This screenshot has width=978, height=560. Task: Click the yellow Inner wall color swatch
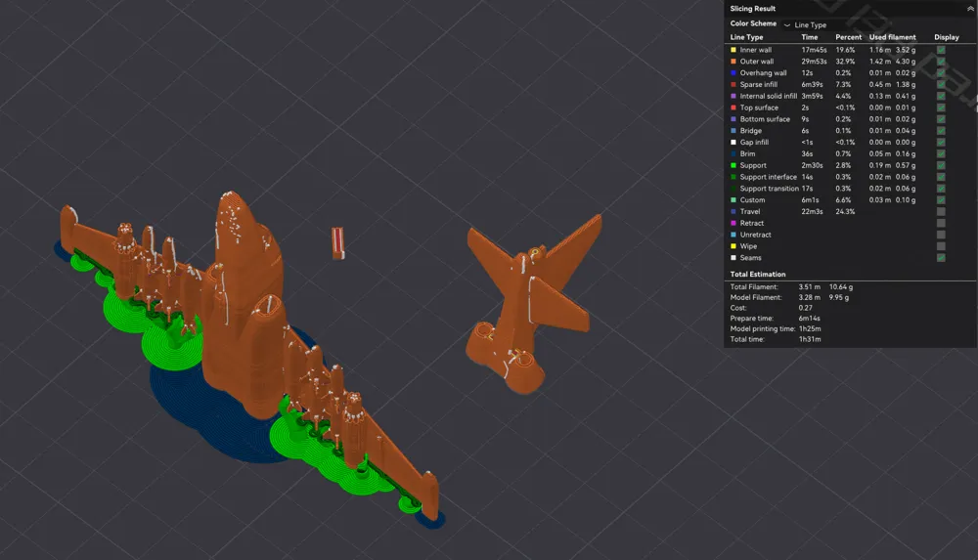pos(733,50)
